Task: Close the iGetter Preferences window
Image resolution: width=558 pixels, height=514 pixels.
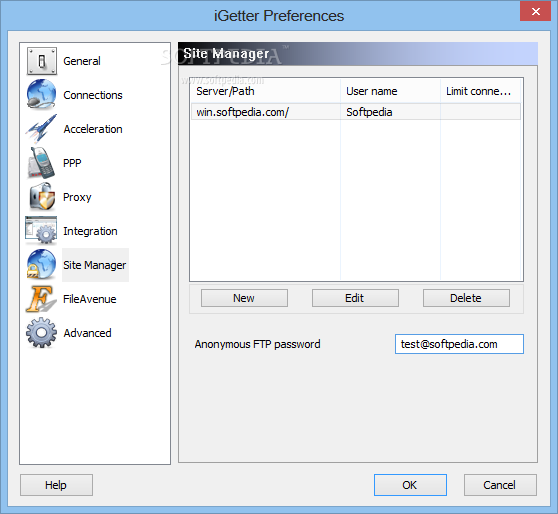Action: click(535, 11)
